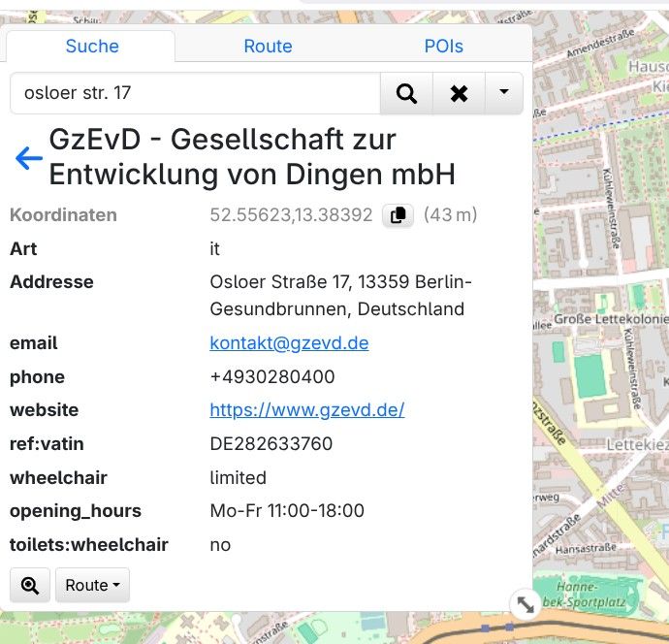Viewport: 669px width, 644px height.
Task: Switch to the Suche tab
Action: [92, 46]
